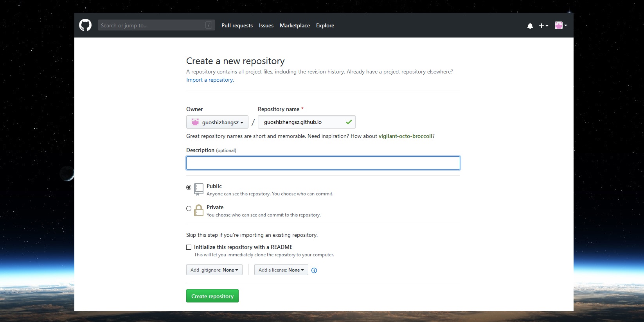Focus the Description text field
This screenshot has width=644, height=322.
click(323, 163)
